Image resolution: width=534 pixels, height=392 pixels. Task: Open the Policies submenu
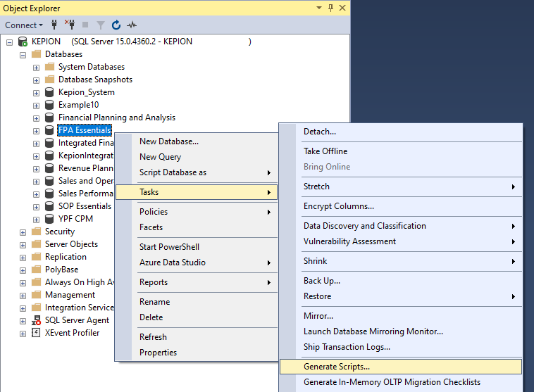click(x=196, y=212)
